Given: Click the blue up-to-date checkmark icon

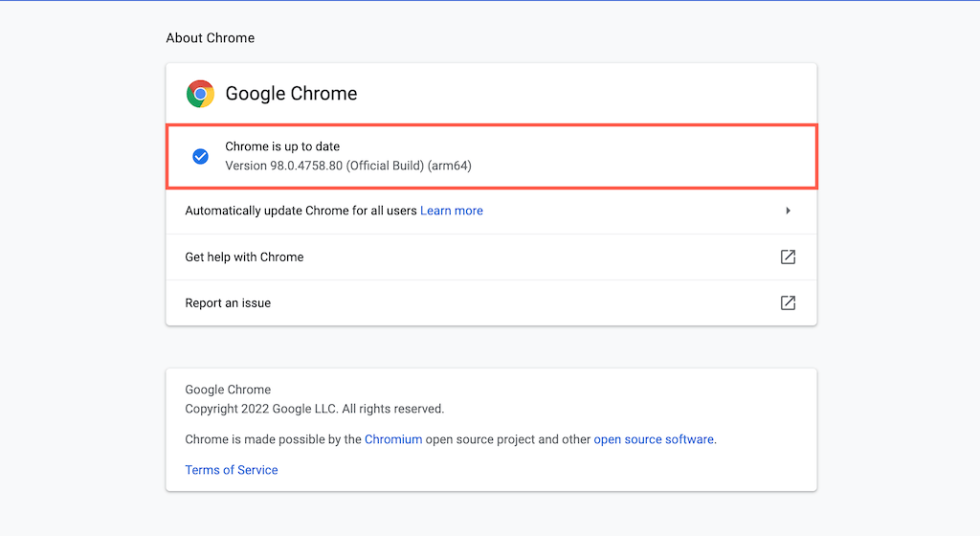Looking at the screenshot, I should click(200, 156).
